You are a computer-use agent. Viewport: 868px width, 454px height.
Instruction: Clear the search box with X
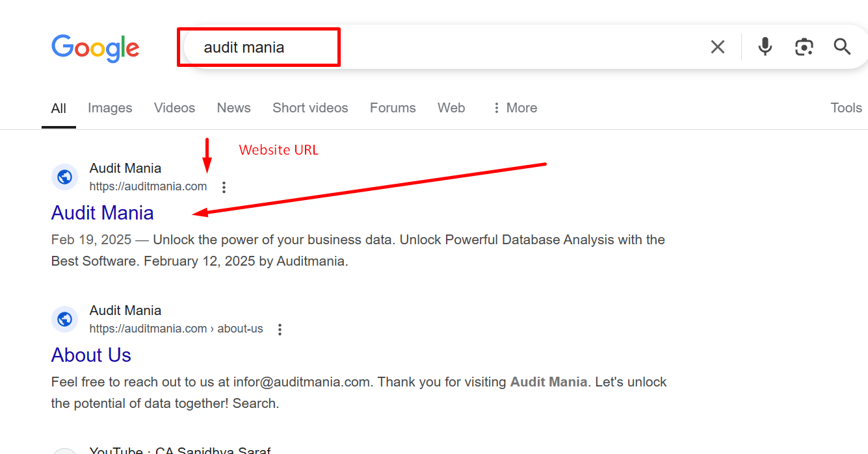coord(718,47)
